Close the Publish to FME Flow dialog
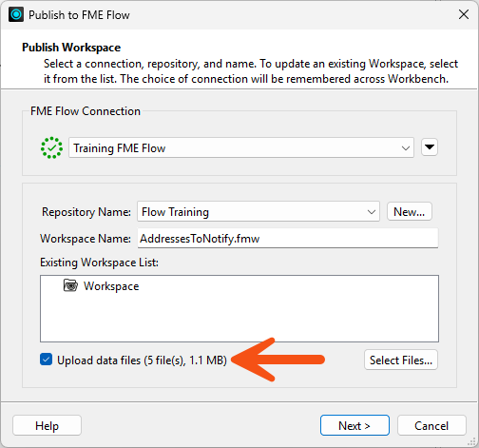This screenshot has height=448, width=479. tap(464, 14)
